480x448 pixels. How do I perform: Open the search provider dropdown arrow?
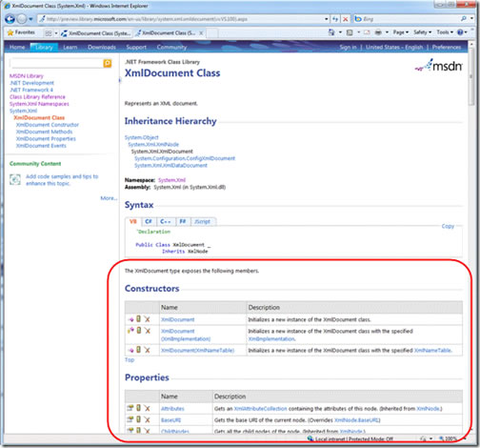(x=471, y=19)
